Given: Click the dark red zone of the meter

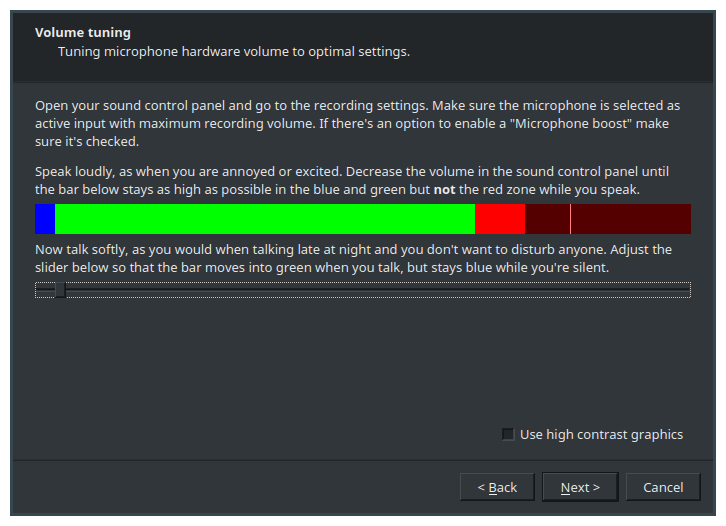Looking at the screenshot, I should (x=631, y=219).
